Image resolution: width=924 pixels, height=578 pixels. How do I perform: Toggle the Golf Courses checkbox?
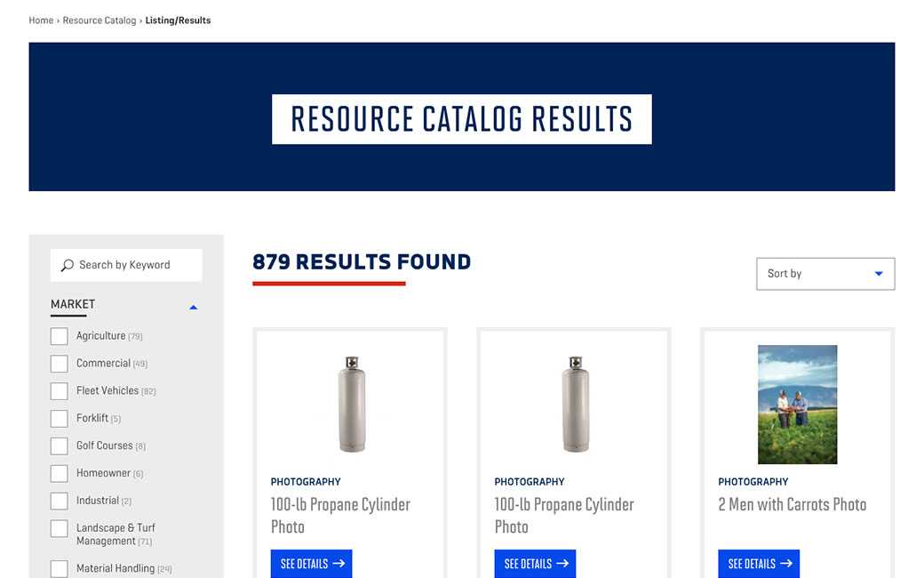60,446
